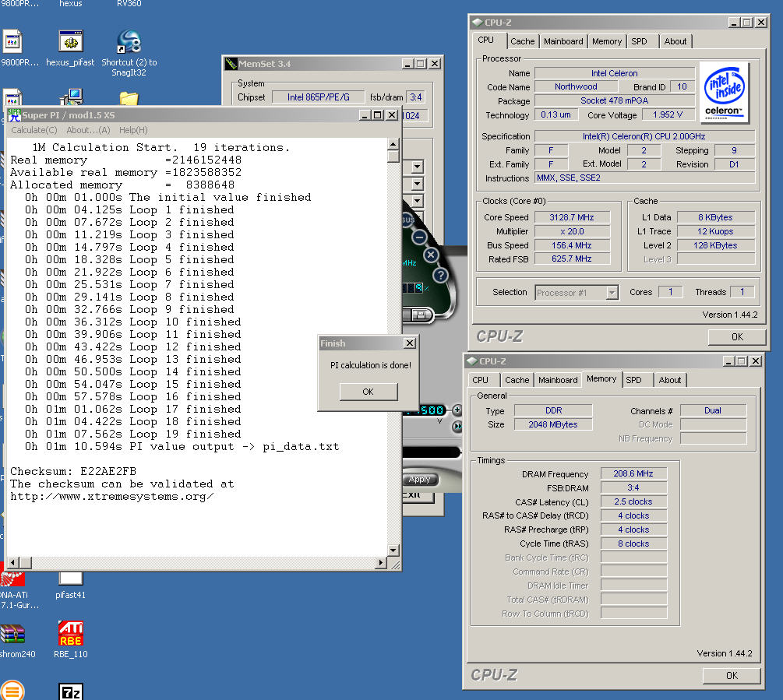Open the 7z desktop icon

tap(70, 691)
